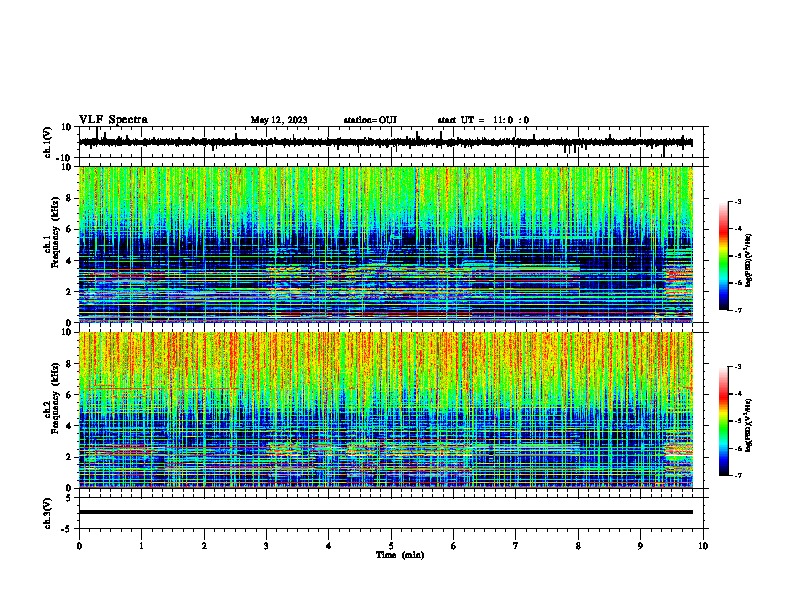
Task: Click the 'ch.3(V)' axis label
Action: (x=48, y=513)
